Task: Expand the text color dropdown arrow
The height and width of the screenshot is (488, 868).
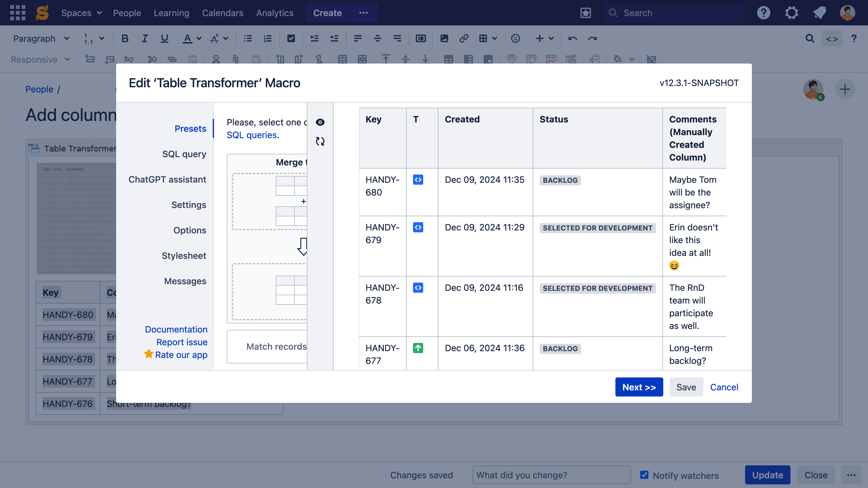Action: pyautogui.click(x=199, y=38)
